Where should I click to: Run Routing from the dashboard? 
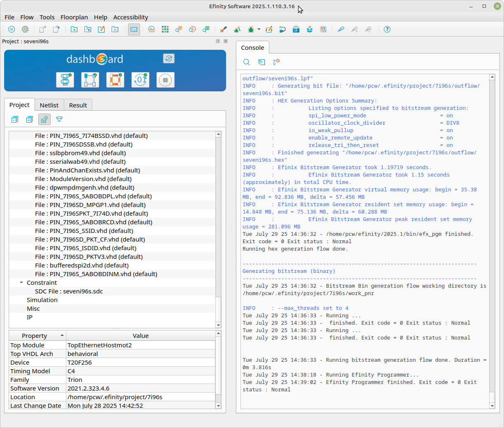coord(115,80)
